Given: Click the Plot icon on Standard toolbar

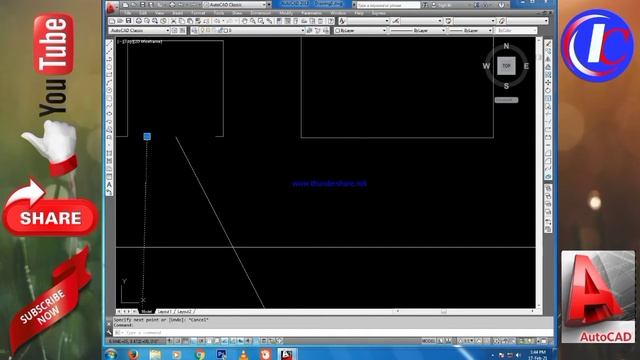Looking at the screenshot, I should (x=139, y=21).
